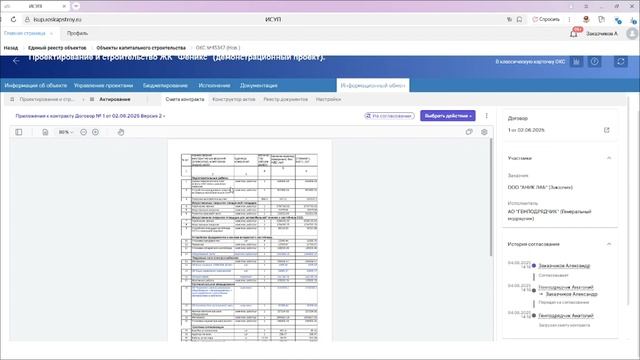
Task: Click the document viewer vertical scrollbar
Action: (x=491, y=198)
